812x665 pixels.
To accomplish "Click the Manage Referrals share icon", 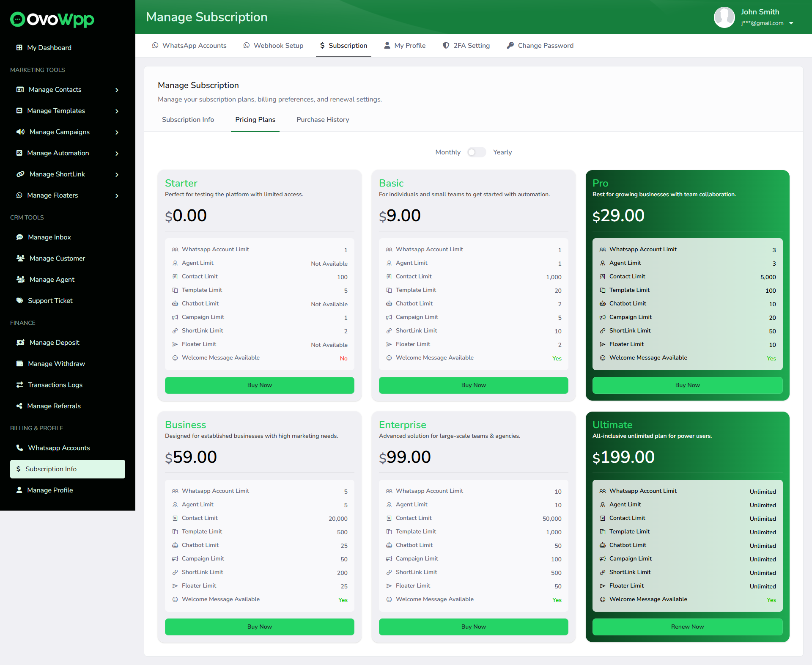I will [x=19, y=406].
